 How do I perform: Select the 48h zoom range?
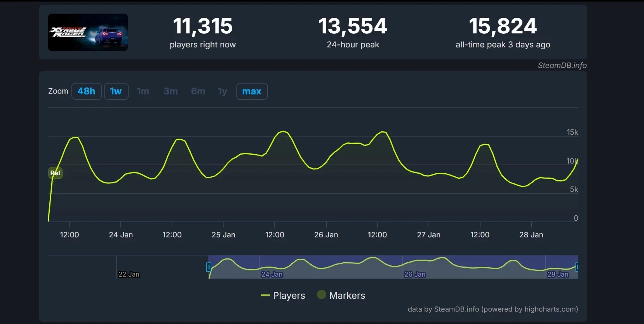point(86,91)
